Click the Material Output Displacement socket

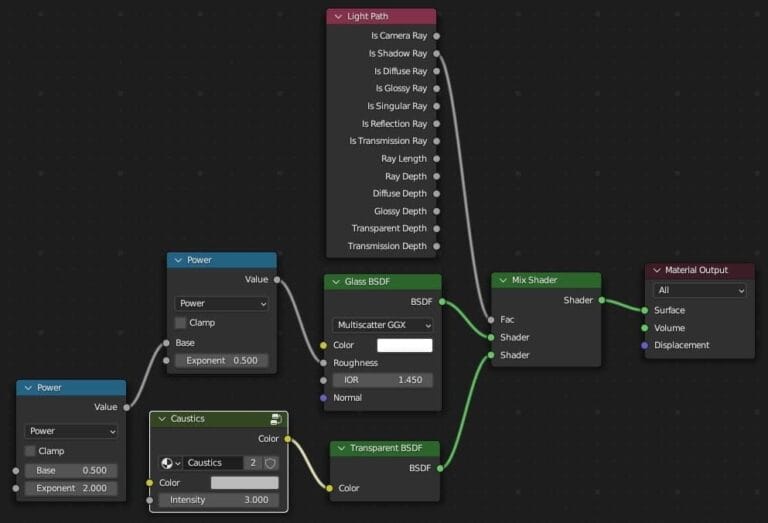tap(645, 346)
